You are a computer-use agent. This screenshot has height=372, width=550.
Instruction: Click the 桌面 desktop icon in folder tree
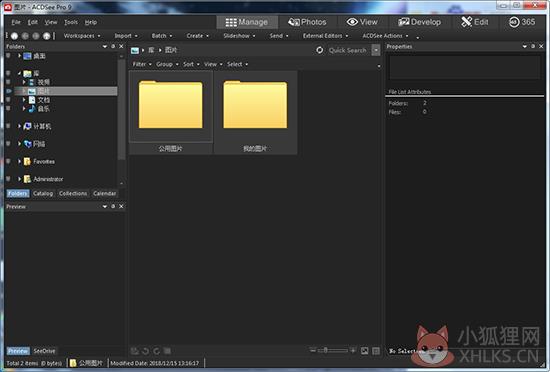[x=27, y=56]
